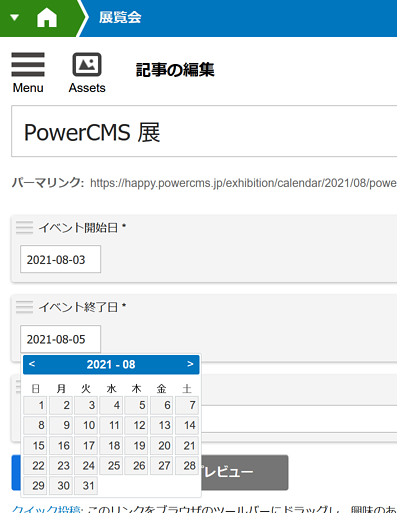Select day 4 in the calendar
The width and height of the screenshot is (397, 513).
pos(111,405)
